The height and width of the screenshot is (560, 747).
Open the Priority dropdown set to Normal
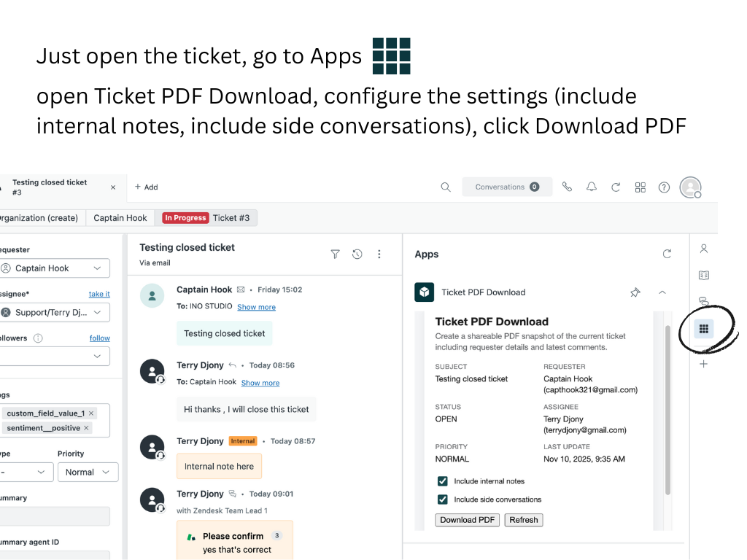(88, 472)
